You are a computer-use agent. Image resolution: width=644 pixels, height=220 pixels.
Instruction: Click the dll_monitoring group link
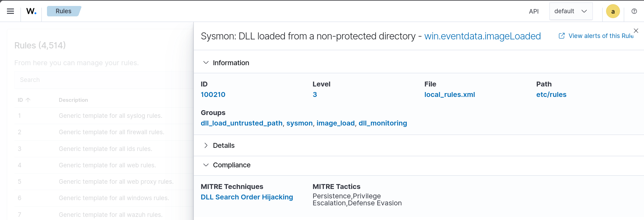click(x=383, y=123)
